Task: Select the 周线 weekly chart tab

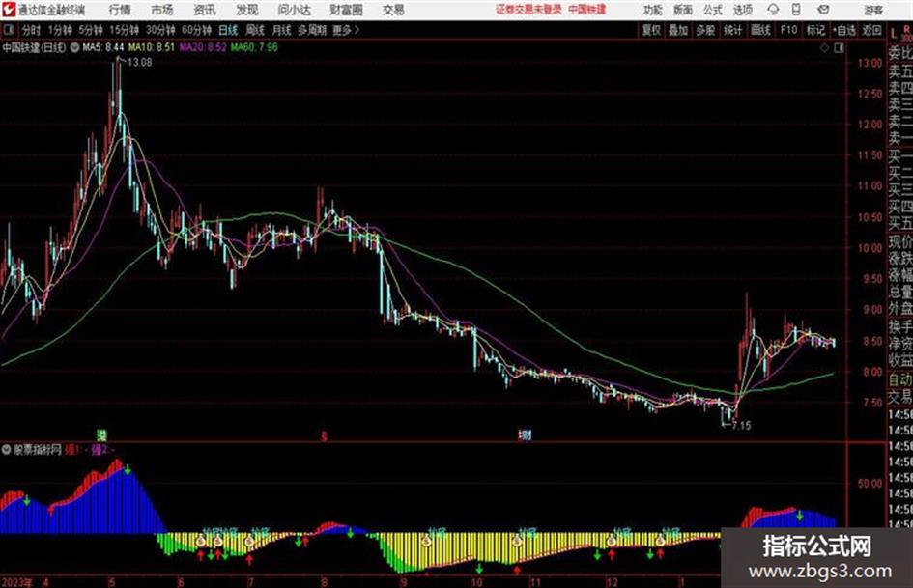Action: 255,30
